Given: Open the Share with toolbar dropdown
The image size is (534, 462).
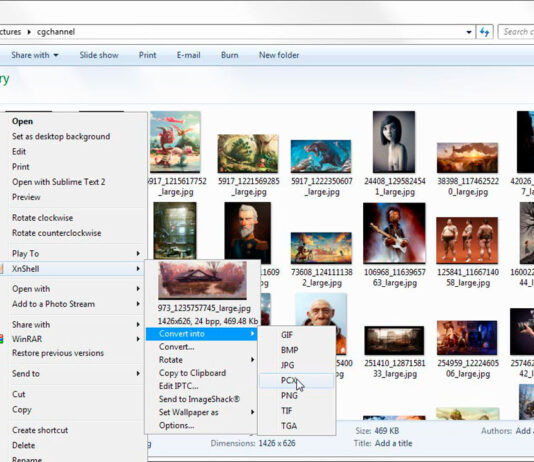Looking at the screenshot, I should 35,55.
